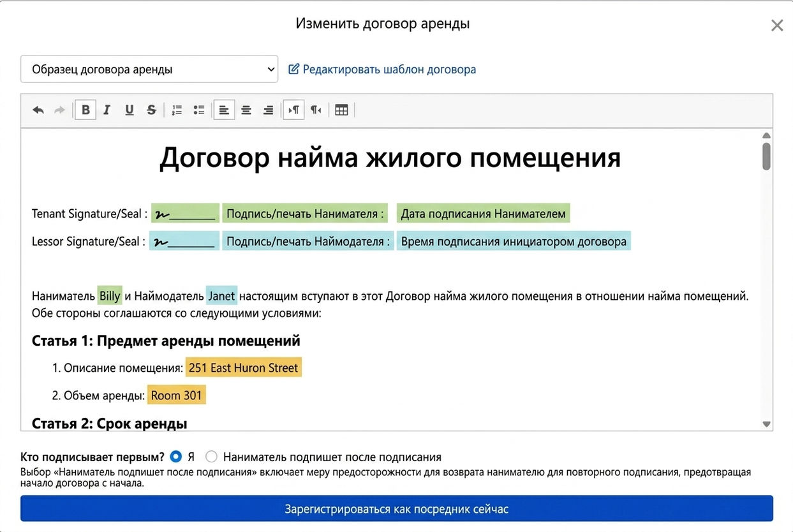Viewport: 793px width, 532px height.
Task: Select Дата подписания Нанимателем placeholder
Action: [483, 213]
